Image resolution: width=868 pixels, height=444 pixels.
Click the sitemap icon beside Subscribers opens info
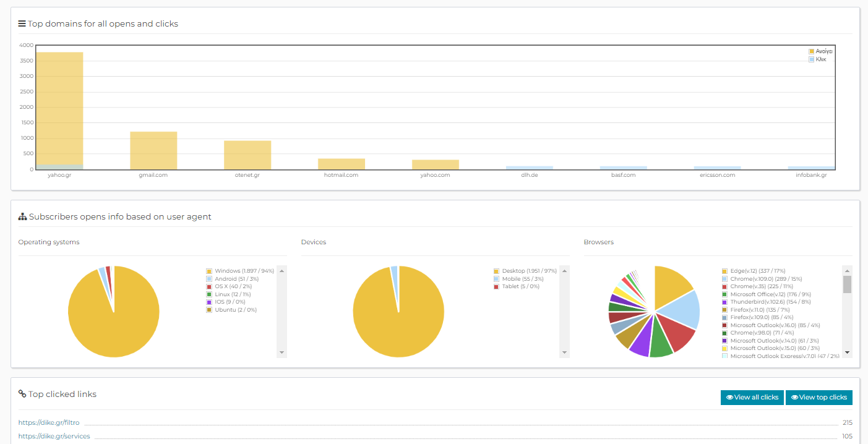23,216
